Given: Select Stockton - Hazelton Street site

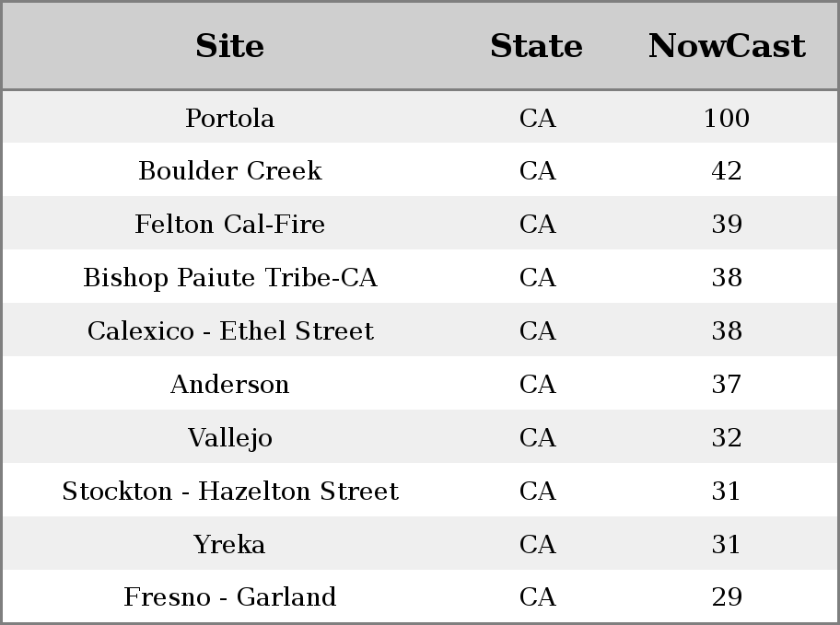Looking at the screenshot, I should tap(230, 491).
